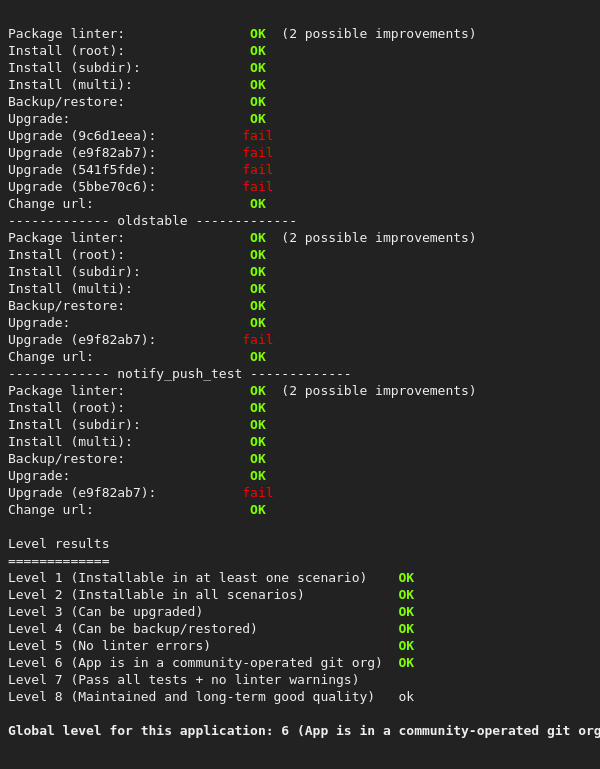Click the fail result under the notify_push_test section
This screenshot has height=769, width=600.
(257, 492)
